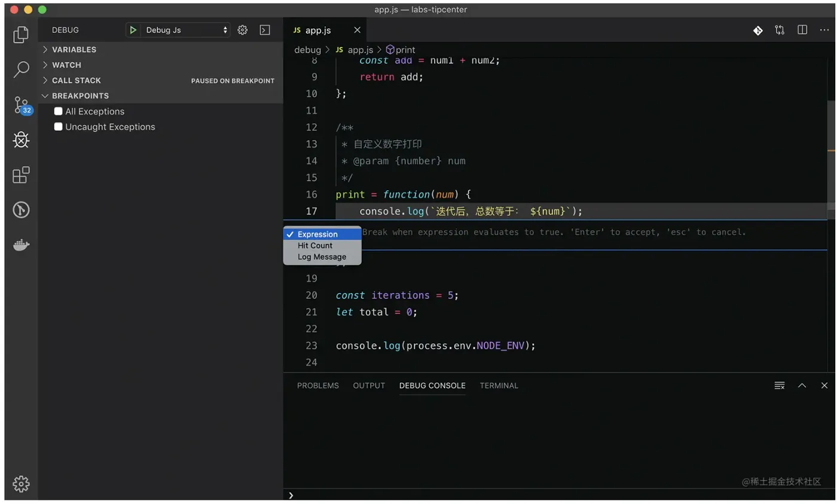Switch to the TERMINAL panel tab
Screen dimensions: 837x504
[x=499, y=386]
